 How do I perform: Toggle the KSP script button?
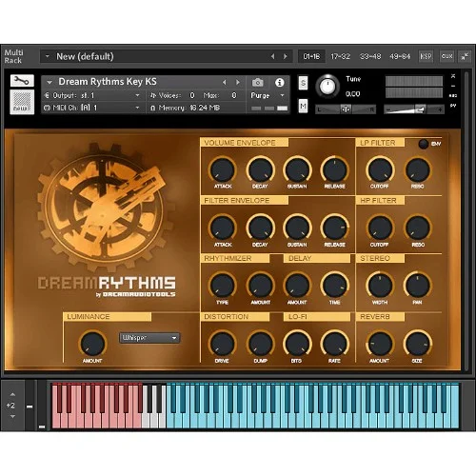click(x=426, y=56)
